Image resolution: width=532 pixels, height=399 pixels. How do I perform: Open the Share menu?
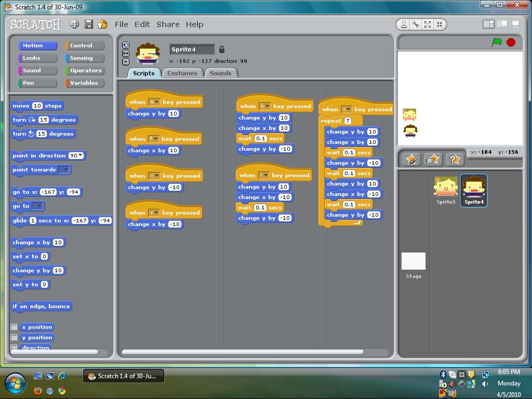click(167, 24)
